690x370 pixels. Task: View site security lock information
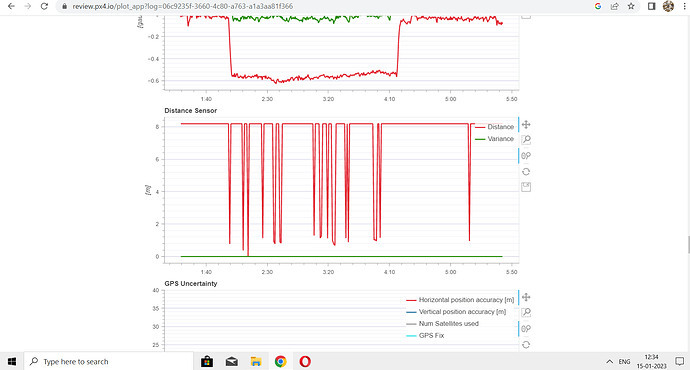tap(65, 7)
